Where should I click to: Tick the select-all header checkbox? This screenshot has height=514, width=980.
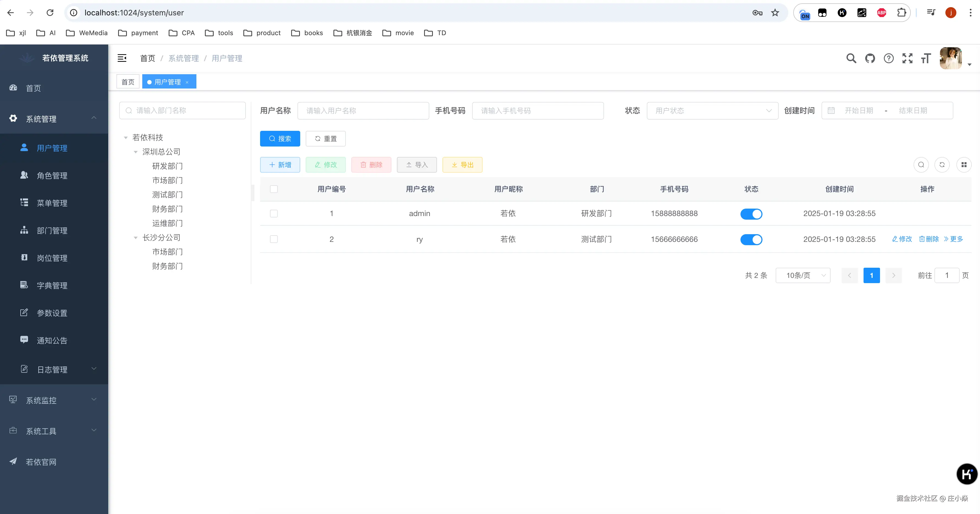pos(274,189)
